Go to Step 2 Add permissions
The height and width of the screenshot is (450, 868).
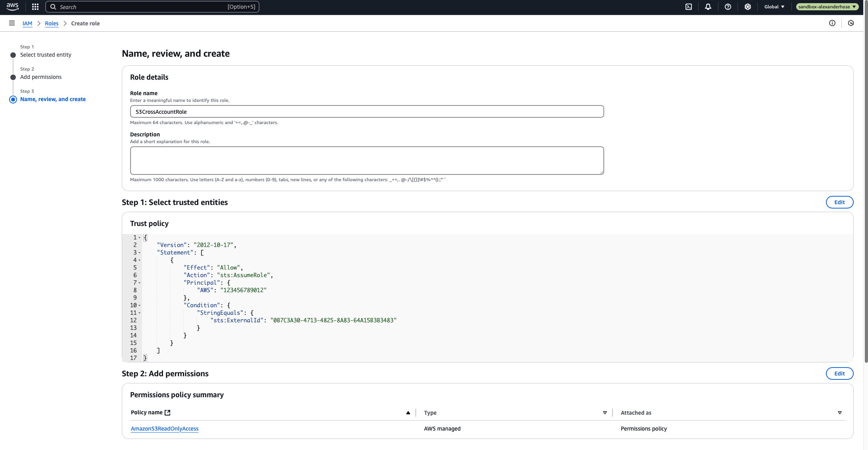pyautogui.click(x=41, y=77)
